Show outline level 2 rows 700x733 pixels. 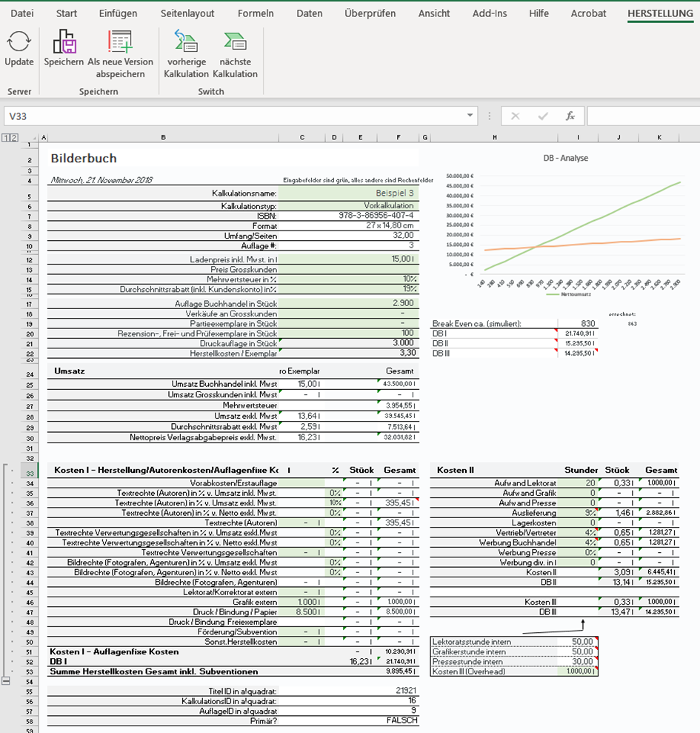click(x=13, y=138)
